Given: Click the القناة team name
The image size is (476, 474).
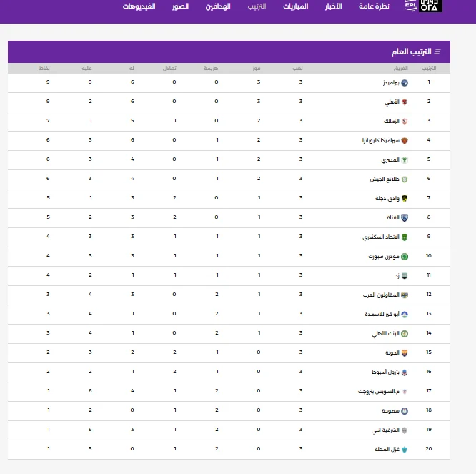Looking at the screenshot, I should 393,218.
